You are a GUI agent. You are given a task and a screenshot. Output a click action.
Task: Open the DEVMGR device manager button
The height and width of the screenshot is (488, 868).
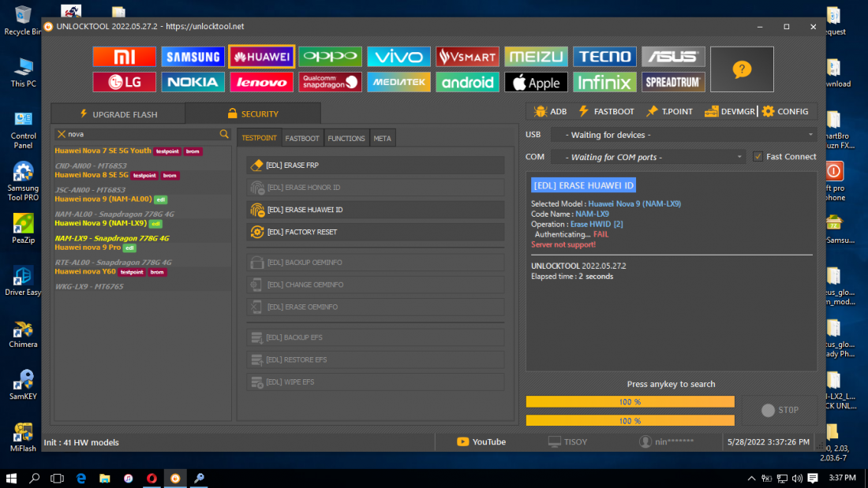click(730, 111)
